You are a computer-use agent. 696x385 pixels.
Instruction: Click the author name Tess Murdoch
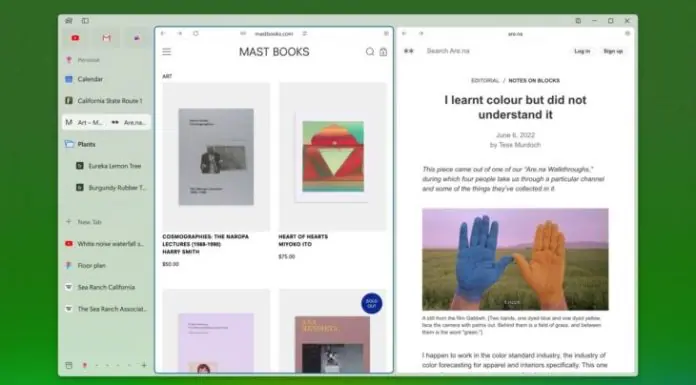point(520,145)
